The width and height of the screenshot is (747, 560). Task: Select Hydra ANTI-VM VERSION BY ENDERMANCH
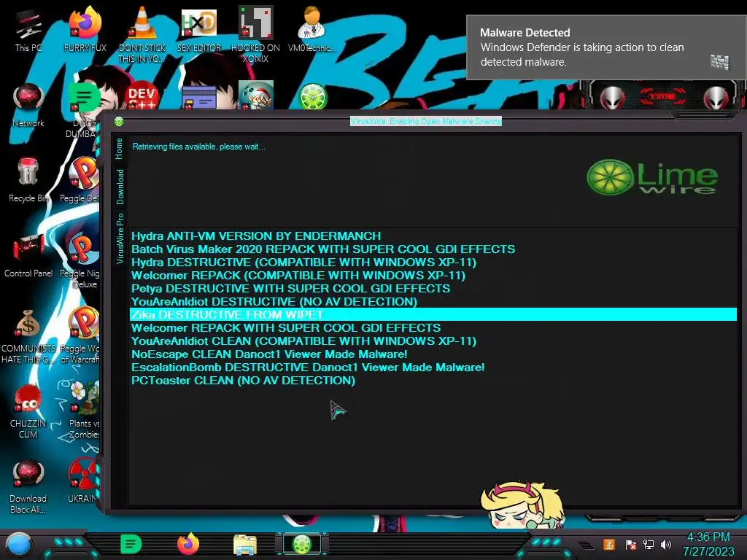pos(433,236)
